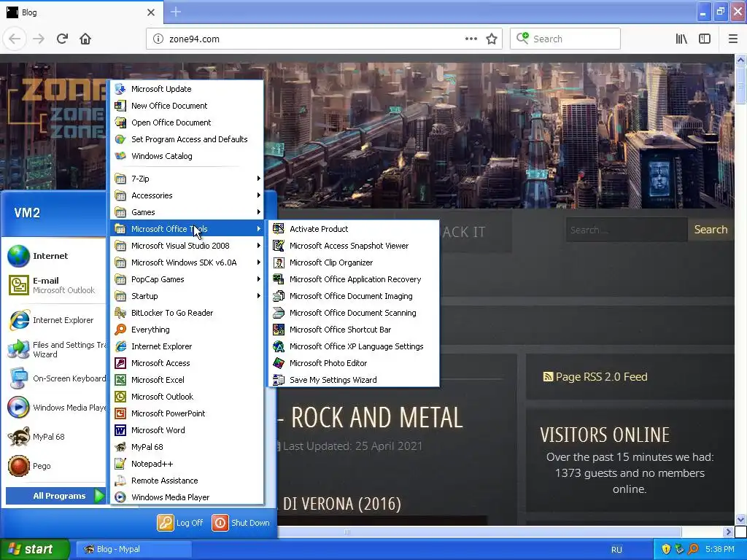The height and width of the screenshot is (560, 747).
Task: Click the RU language indicator
Action: click(616, 550)
